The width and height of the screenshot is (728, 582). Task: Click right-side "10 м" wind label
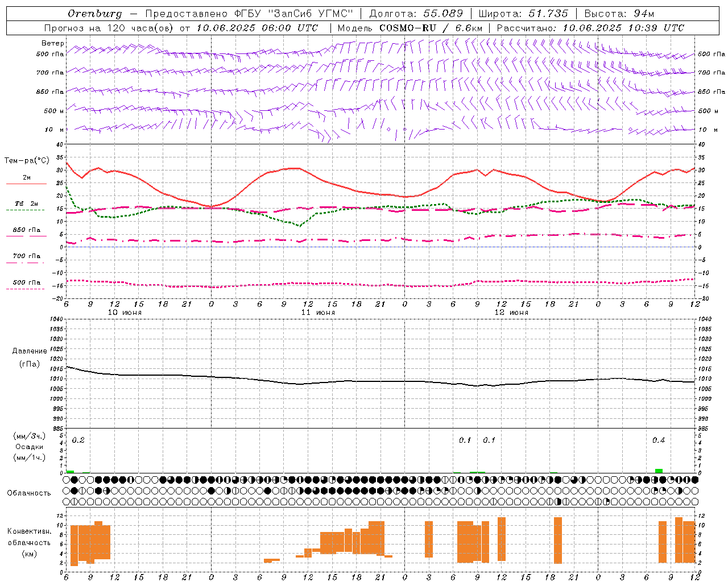708,130
